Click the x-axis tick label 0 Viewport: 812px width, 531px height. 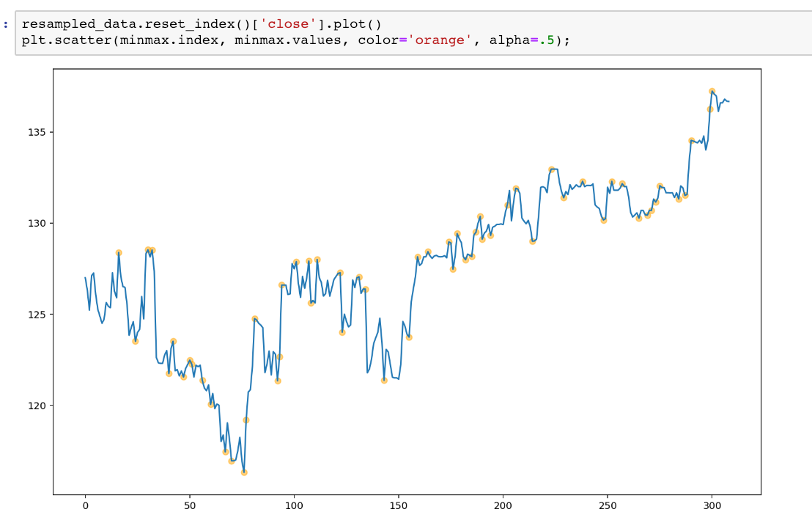point(86,505)
